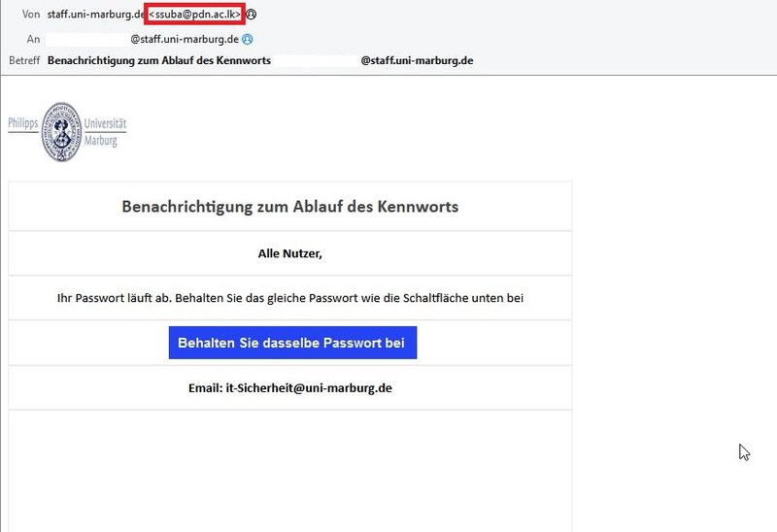Click the 'Betreff' field label
Screen dimensions: 777x532
click(x=24, y=60)
